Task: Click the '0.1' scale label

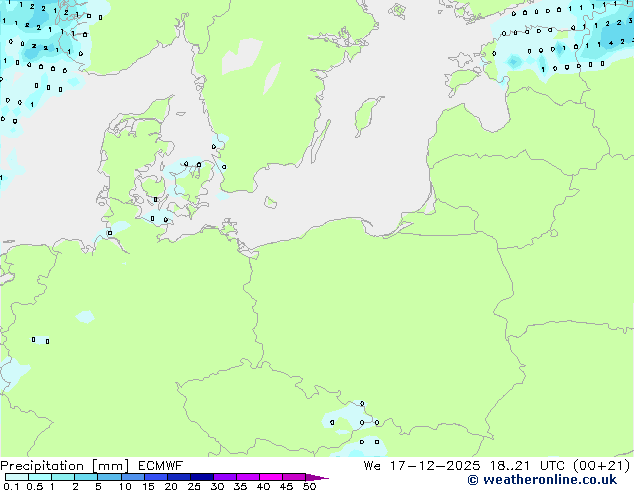Action: click(12, 486)
